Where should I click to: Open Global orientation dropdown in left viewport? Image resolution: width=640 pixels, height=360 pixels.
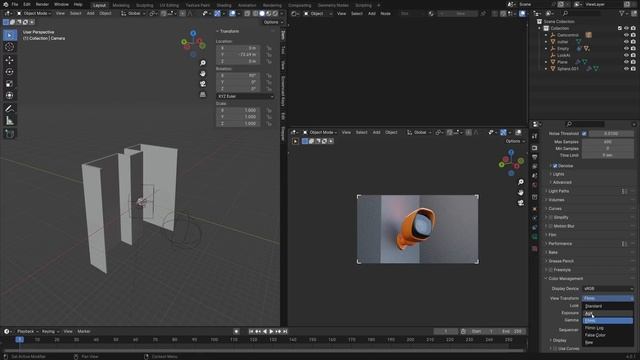tap(133, 13)
